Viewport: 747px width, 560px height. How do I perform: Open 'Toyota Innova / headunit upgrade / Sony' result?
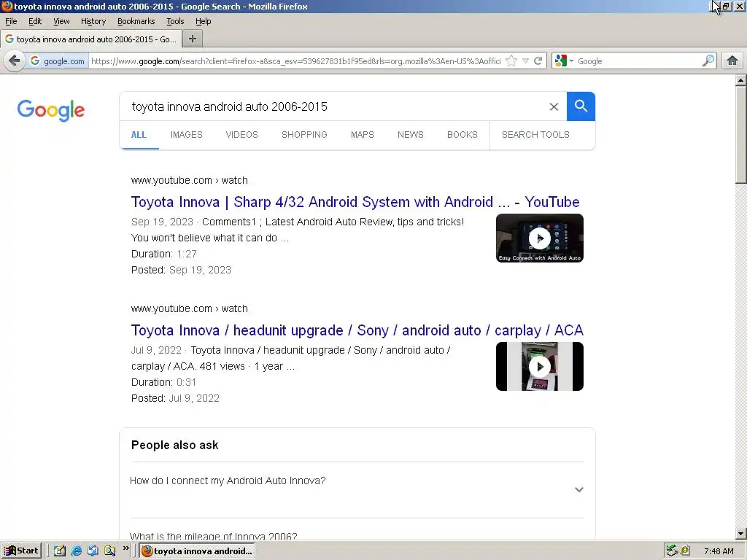357,330
